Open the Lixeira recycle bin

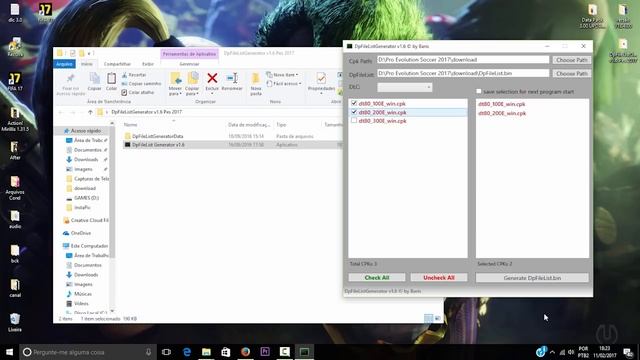tap(15, 322)
